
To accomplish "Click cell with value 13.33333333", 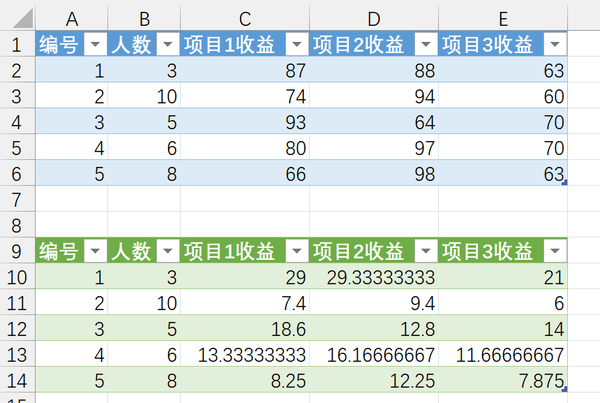I will pyautogui.click(x=245, y=354).
